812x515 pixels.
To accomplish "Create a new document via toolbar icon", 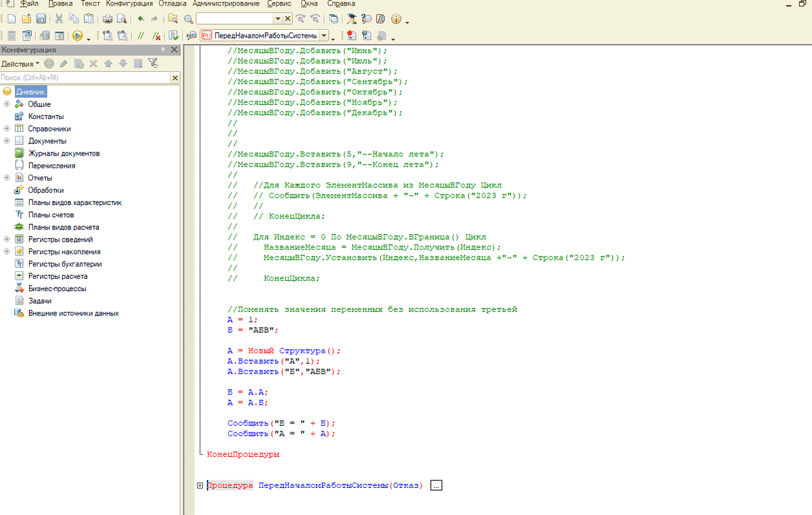I will [x=12, y=19].
